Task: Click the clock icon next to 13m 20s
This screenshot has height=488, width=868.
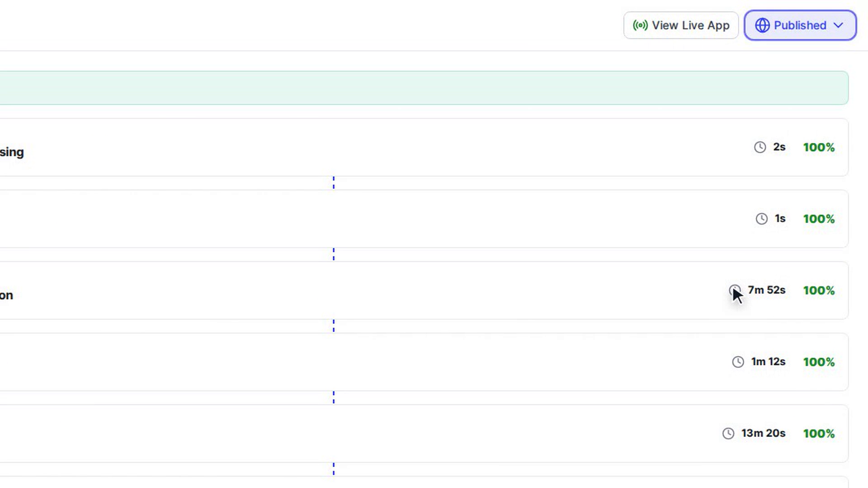Action: click(728, 433)
